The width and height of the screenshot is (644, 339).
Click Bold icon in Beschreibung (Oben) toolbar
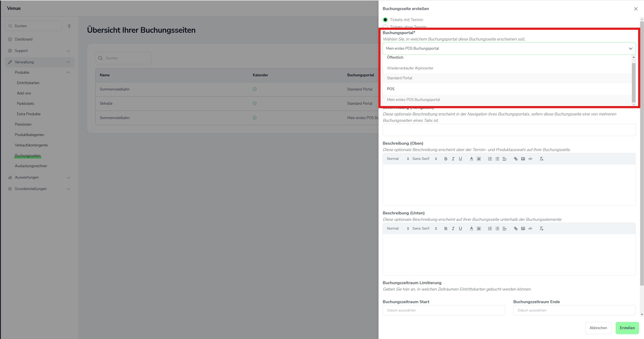(x=445, y=159)
